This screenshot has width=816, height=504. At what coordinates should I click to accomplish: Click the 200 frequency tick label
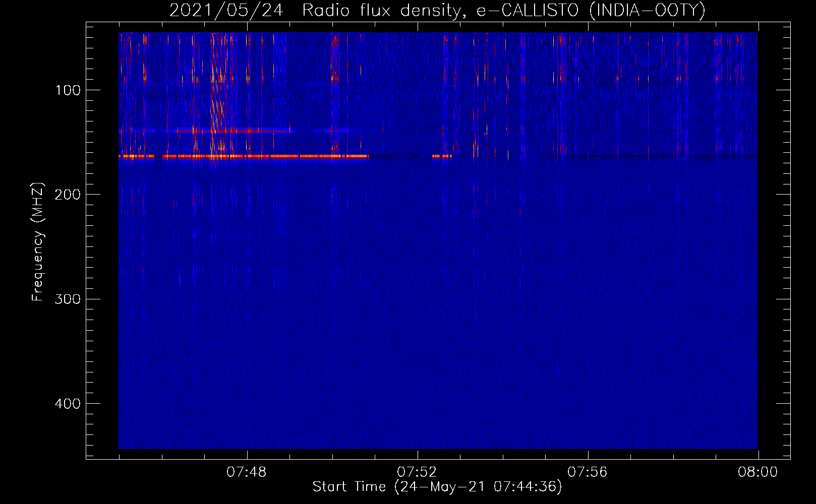68,195
